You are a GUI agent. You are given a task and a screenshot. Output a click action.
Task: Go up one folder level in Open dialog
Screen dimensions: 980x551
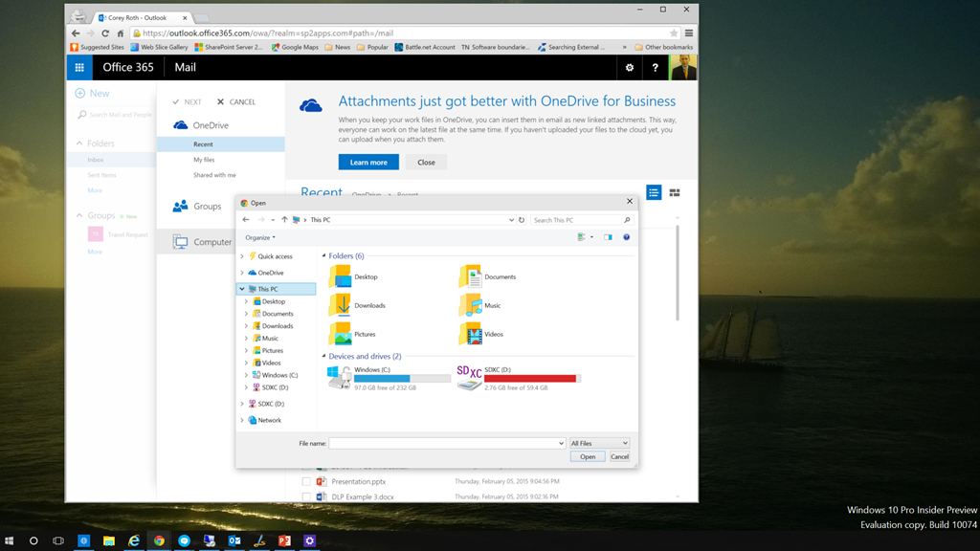[x=284, y=220]
